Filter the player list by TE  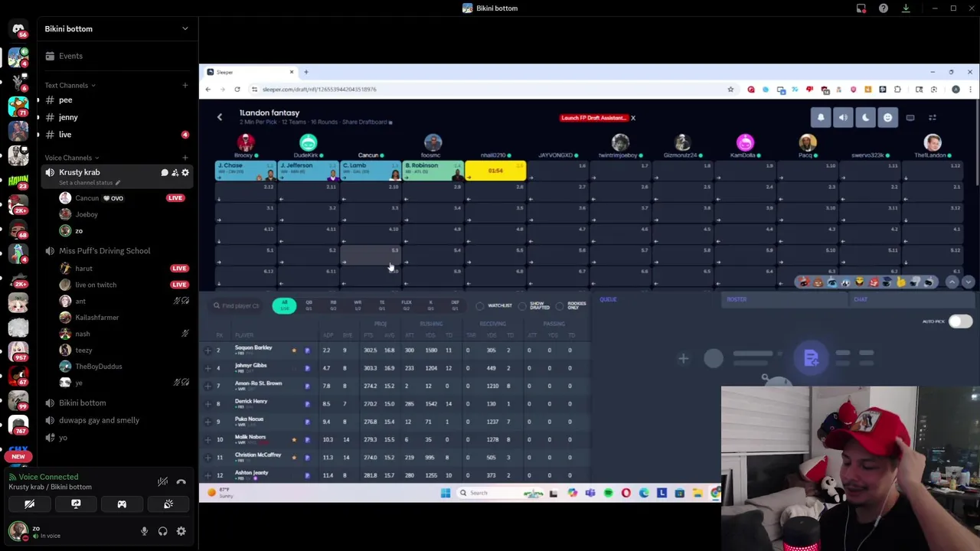coord(382,305)
